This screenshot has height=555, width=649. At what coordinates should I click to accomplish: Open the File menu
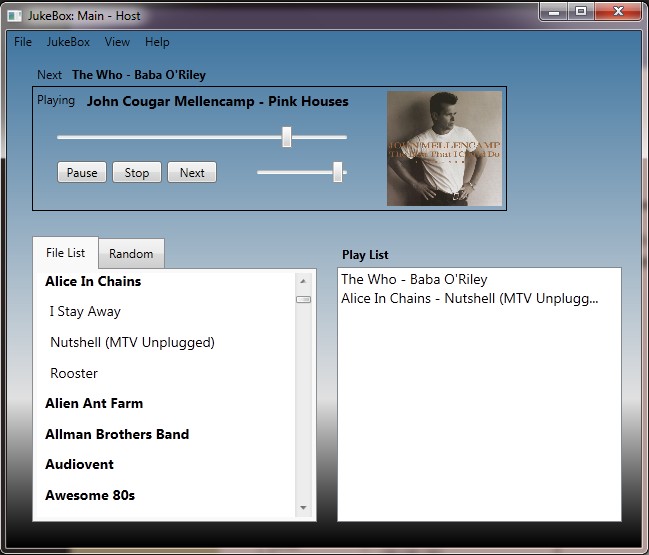[x=23, y=42]
